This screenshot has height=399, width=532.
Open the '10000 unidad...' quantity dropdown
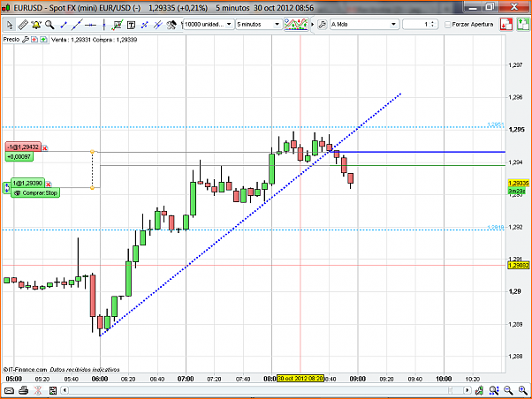pyautogui.click(x=209, y=25)
